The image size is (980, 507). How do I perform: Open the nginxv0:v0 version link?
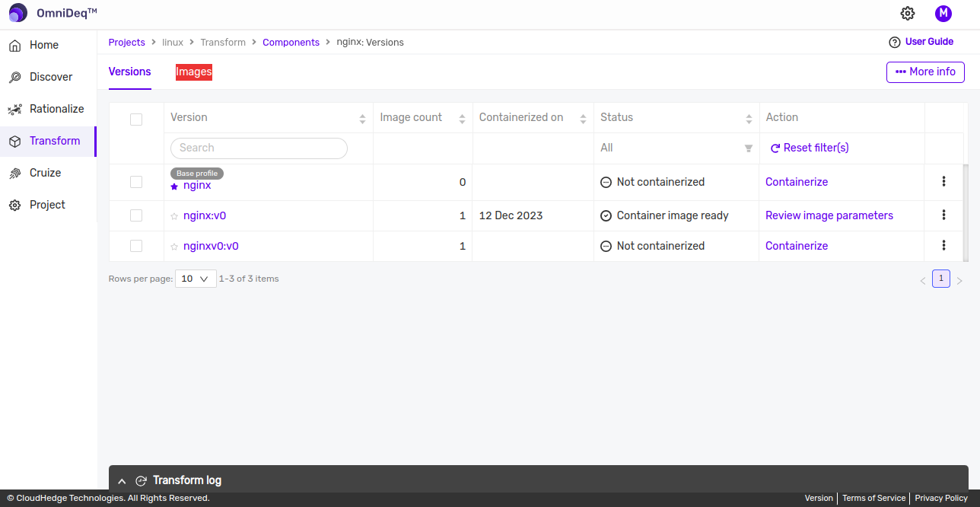211,246
